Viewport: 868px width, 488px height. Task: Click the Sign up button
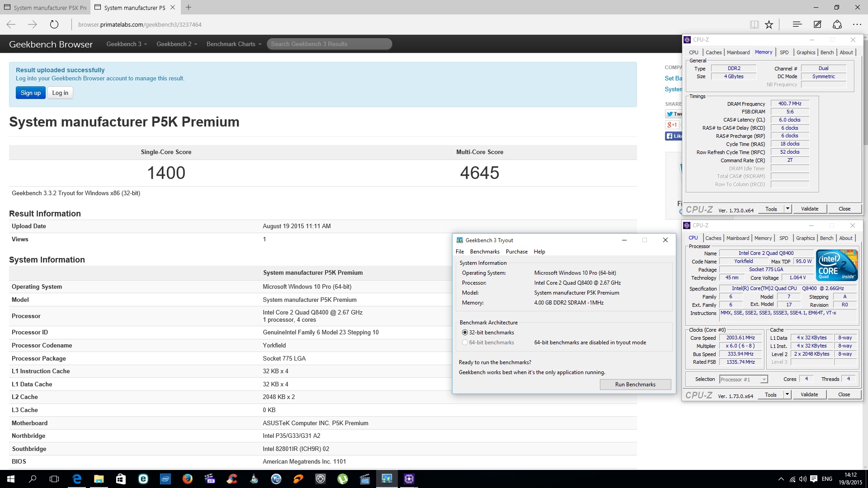(x=31, y=93)
